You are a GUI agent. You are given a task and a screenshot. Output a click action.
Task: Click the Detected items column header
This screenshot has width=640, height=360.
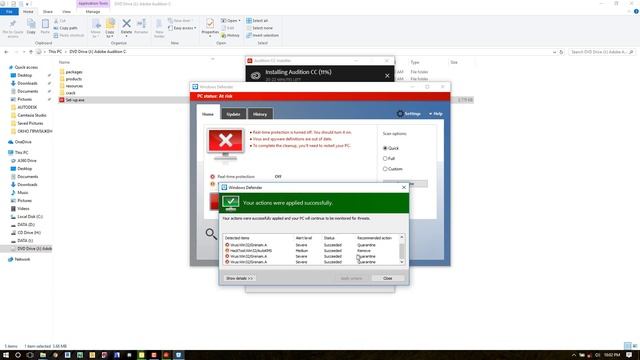tap(237, 238)
